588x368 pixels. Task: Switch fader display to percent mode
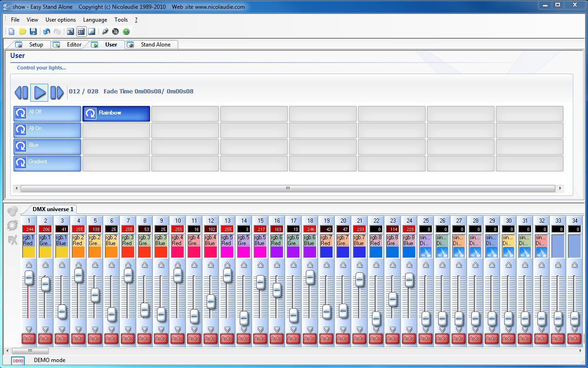click(70, 31)
